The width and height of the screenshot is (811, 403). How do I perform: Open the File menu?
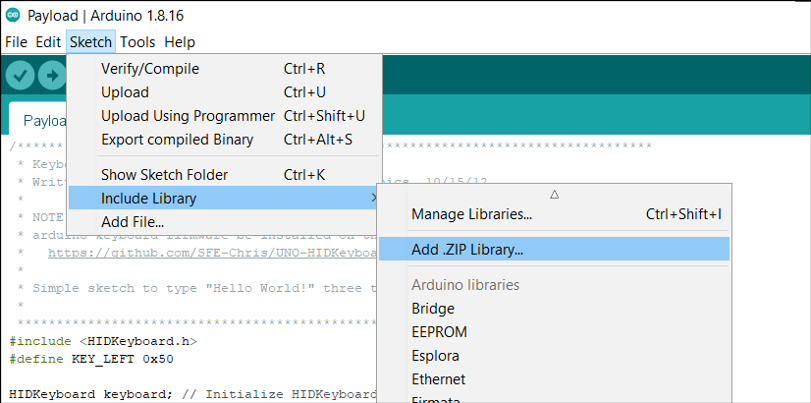[x=16, y=42]
